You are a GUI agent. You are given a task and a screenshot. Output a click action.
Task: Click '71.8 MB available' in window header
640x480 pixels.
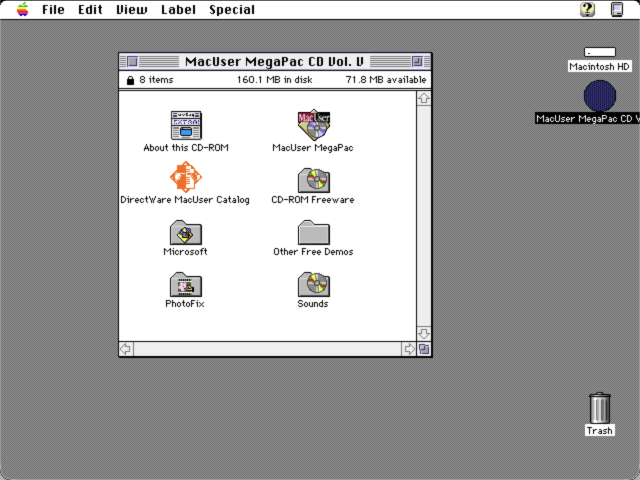(386, 80)
